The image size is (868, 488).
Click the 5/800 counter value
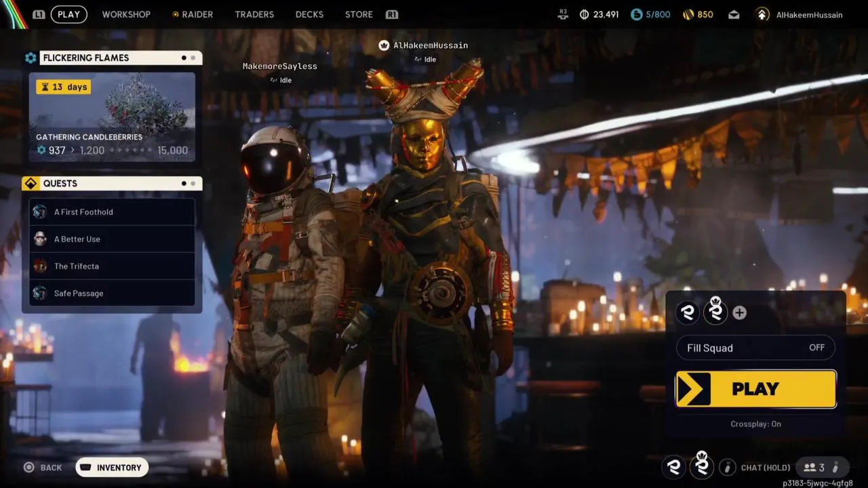point(658,14)
